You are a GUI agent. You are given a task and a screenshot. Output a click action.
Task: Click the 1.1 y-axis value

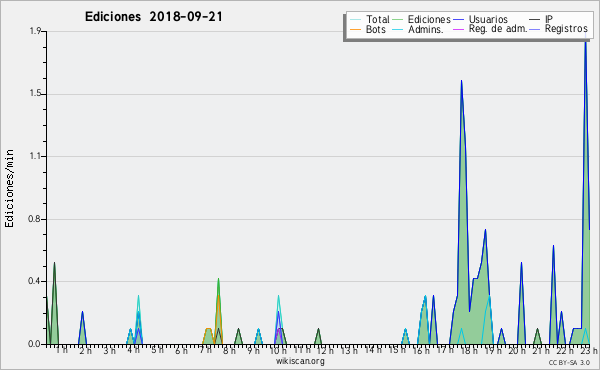(x=36, y=156)
